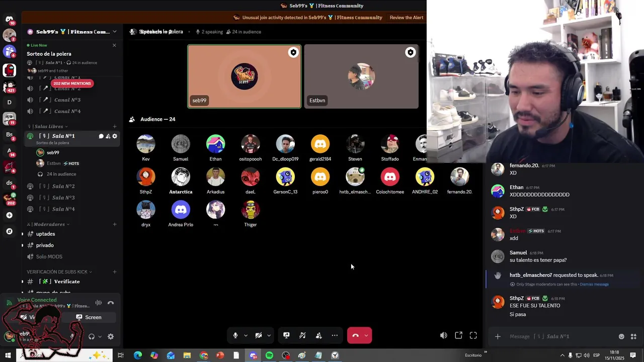Disconnect with the red hang-up button

tap(355, 335)
